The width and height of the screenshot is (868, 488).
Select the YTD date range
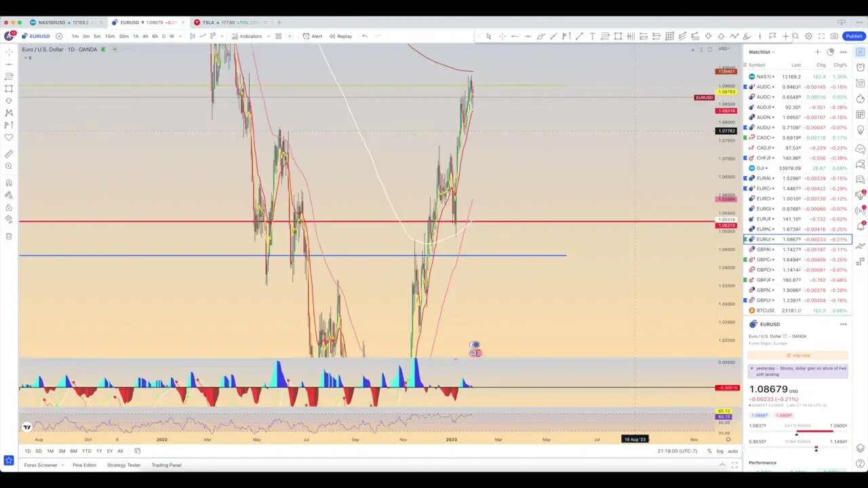click(x=86, y=451)
